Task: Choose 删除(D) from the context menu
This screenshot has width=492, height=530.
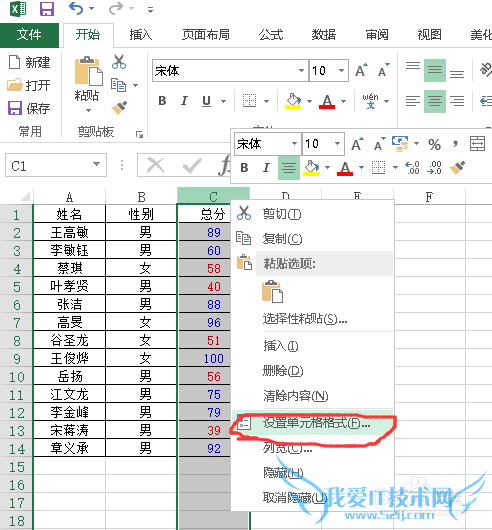Action: 313,371
